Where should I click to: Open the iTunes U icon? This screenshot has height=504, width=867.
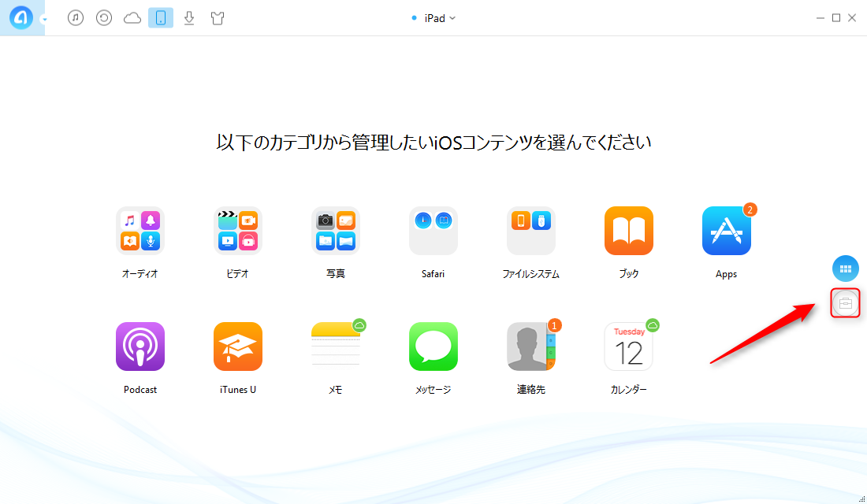coord(238,346)
